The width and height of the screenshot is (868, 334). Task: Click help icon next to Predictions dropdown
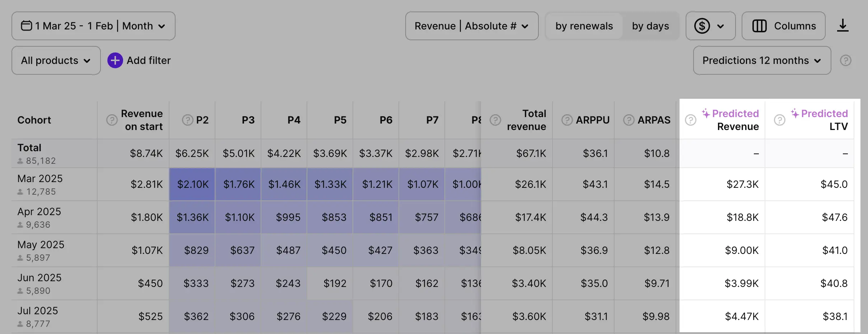coord(845,60)
